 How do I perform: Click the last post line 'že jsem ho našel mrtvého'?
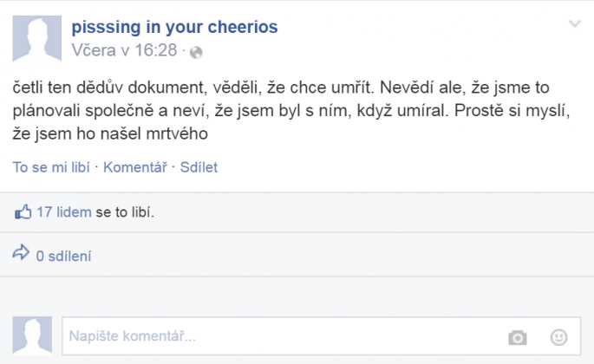point(110,133)
